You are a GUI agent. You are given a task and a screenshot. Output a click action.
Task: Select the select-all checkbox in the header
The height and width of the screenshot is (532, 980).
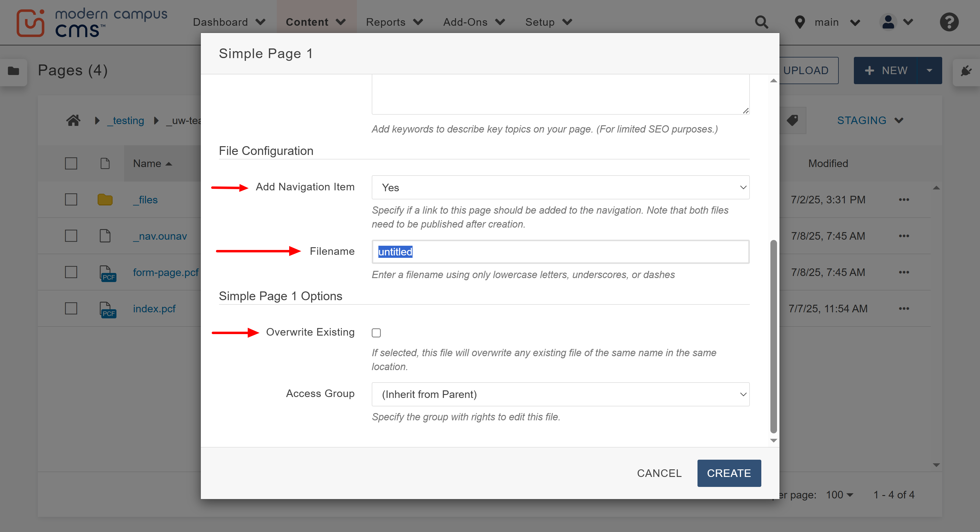click(x=71, y=163)
